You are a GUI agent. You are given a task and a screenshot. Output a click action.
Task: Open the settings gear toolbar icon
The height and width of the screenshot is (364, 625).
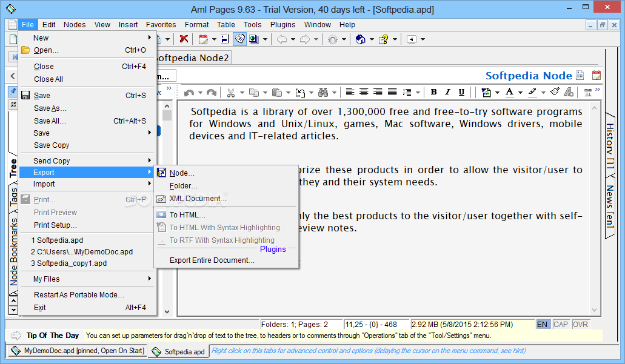tap(332, 39)
